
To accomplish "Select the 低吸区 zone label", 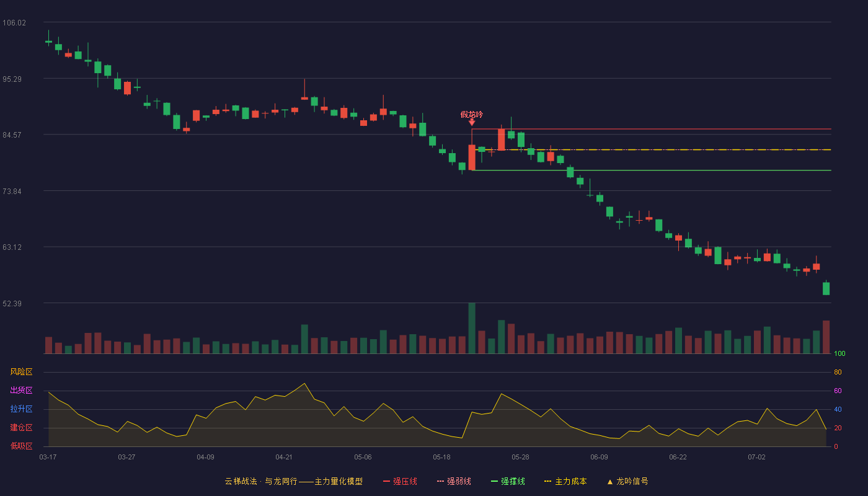I will [x=22, y=446].
